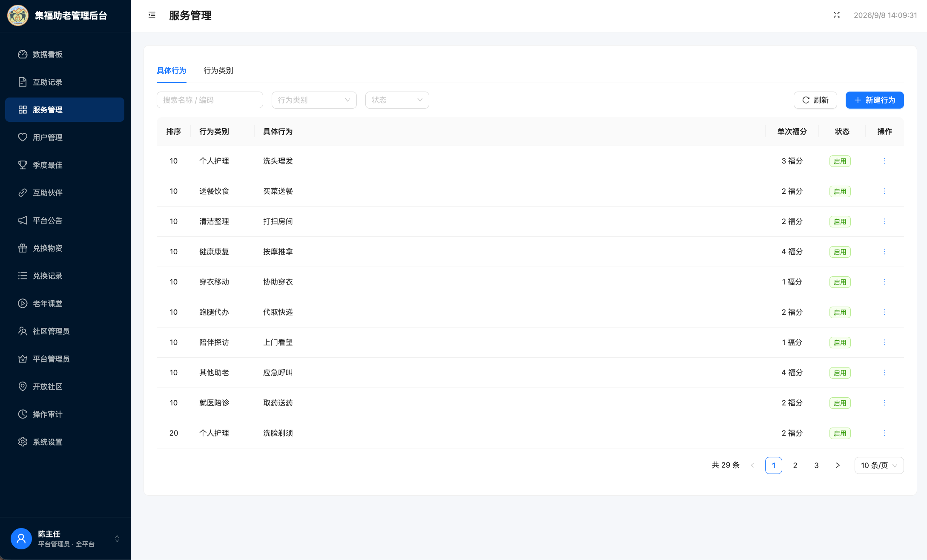Open 平台管理员 in sidebar
Screen dimensions: 927x560
tap(65, 359)
